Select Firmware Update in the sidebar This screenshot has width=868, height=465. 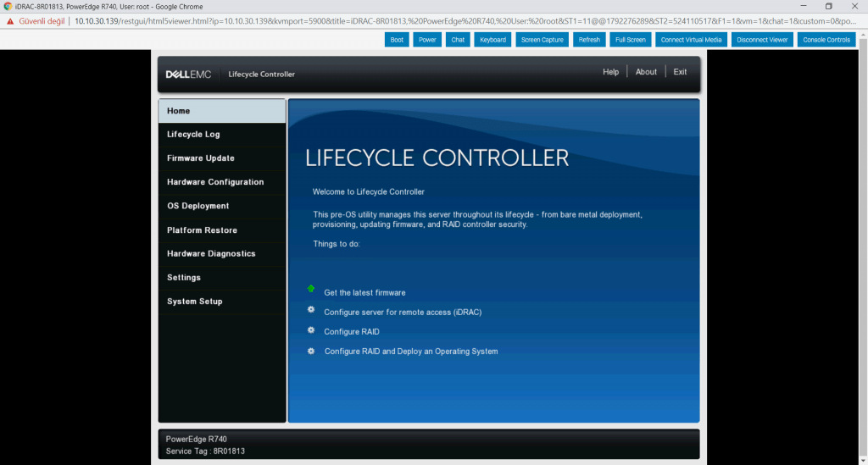pos(201,158)
